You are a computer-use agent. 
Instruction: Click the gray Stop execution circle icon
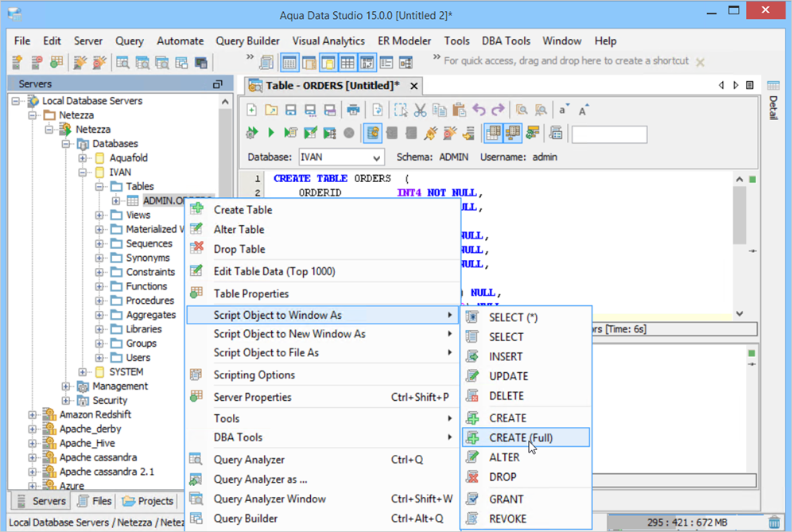(349, 133)
